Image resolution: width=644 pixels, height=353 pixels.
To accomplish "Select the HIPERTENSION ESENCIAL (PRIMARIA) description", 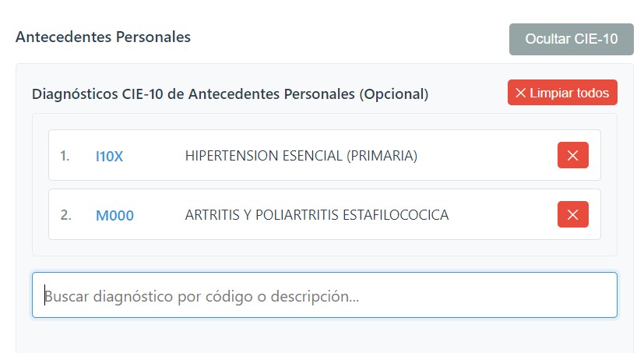I will click(x=301, y=156).
